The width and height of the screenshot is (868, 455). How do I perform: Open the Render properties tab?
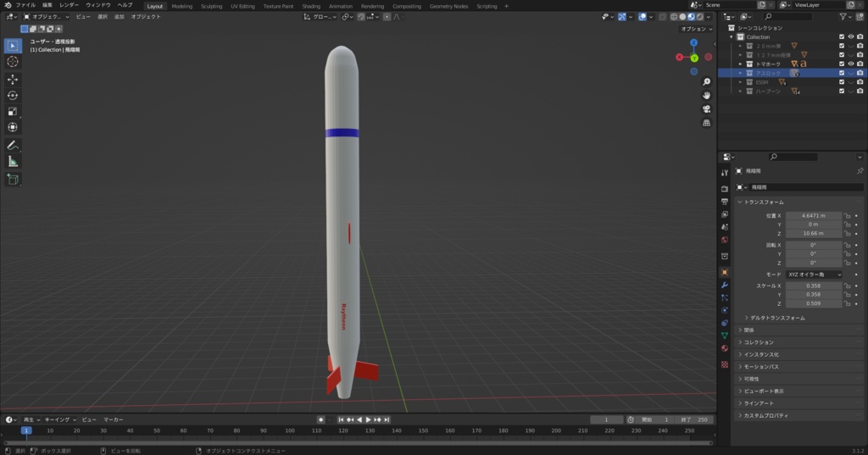coord(725,189)
